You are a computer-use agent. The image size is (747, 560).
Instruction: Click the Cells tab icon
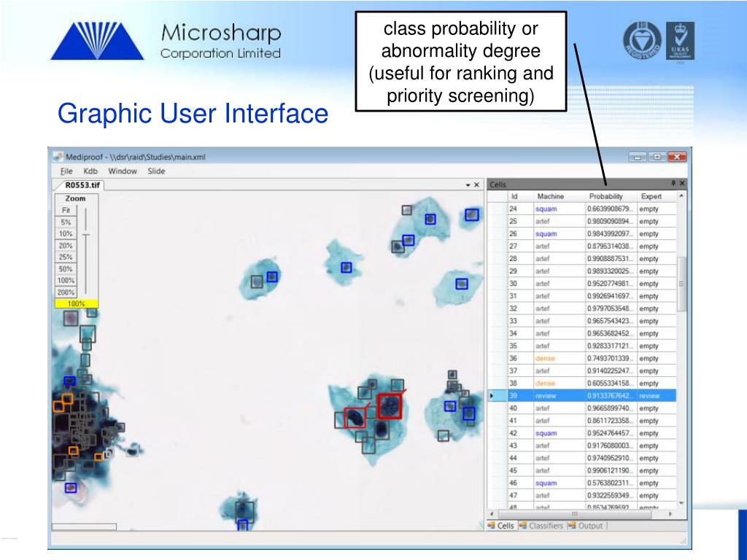tap(491, 526)
